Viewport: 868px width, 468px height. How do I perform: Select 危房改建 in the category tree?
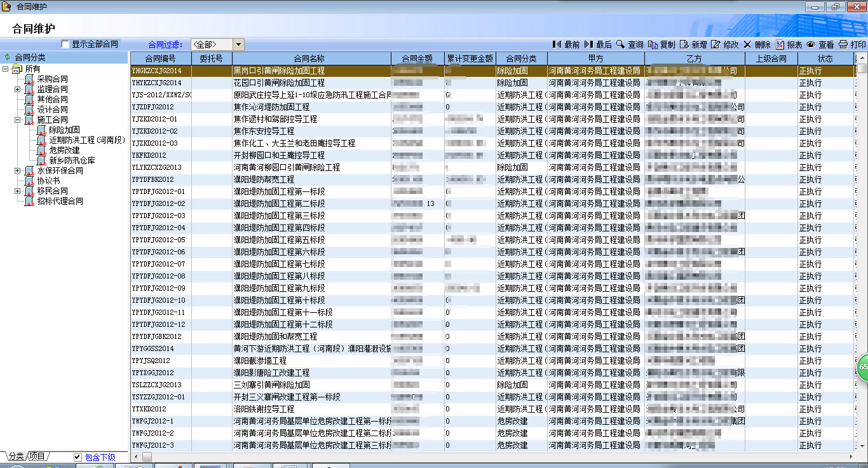pos(64,150)
